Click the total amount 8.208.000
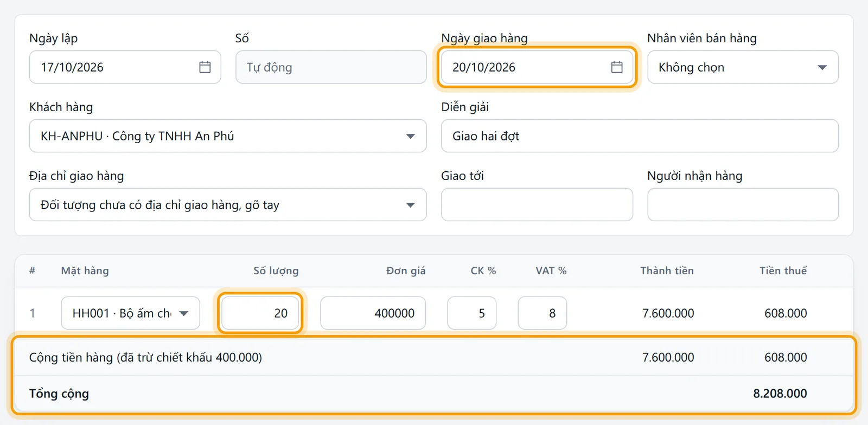This screenshot has height=425, width=868. pyautogui.click(x=780, y=394)
